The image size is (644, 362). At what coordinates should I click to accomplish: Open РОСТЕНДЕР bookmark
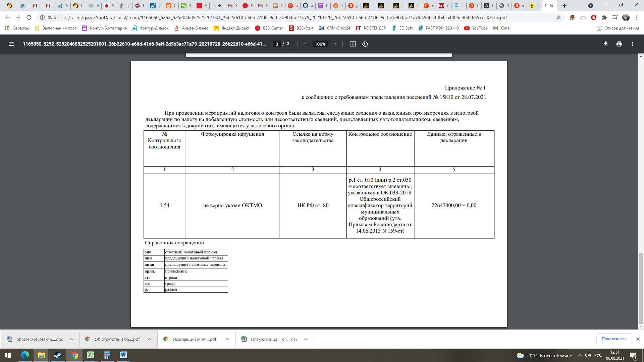[x=371, y=28]
